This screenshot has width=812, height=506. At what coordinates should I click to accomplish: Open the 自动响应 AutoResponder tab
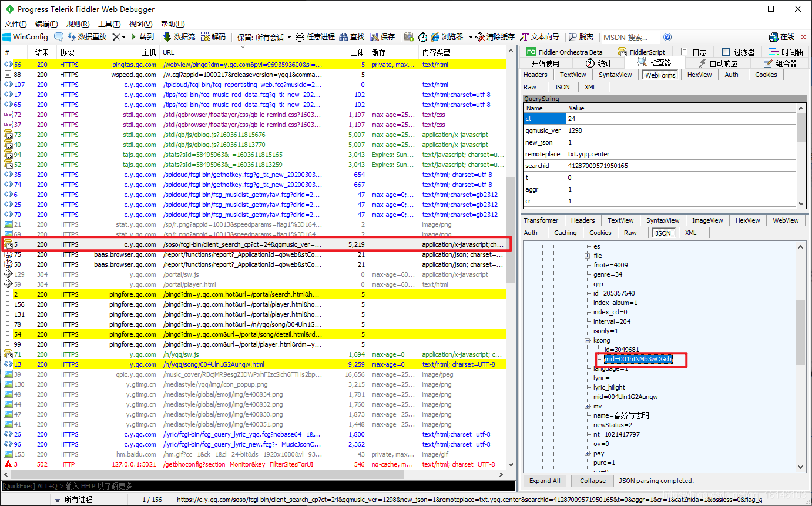(717, 63)
